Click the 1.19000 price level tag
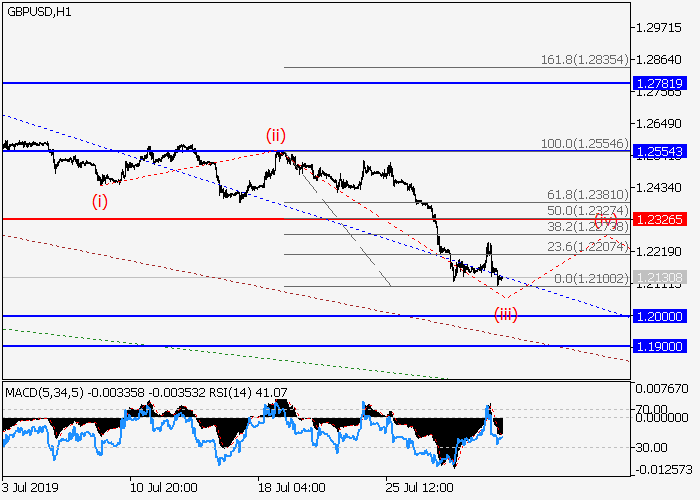Image resolution: width=700 pixels, height=500 pixels. point(658,346)
